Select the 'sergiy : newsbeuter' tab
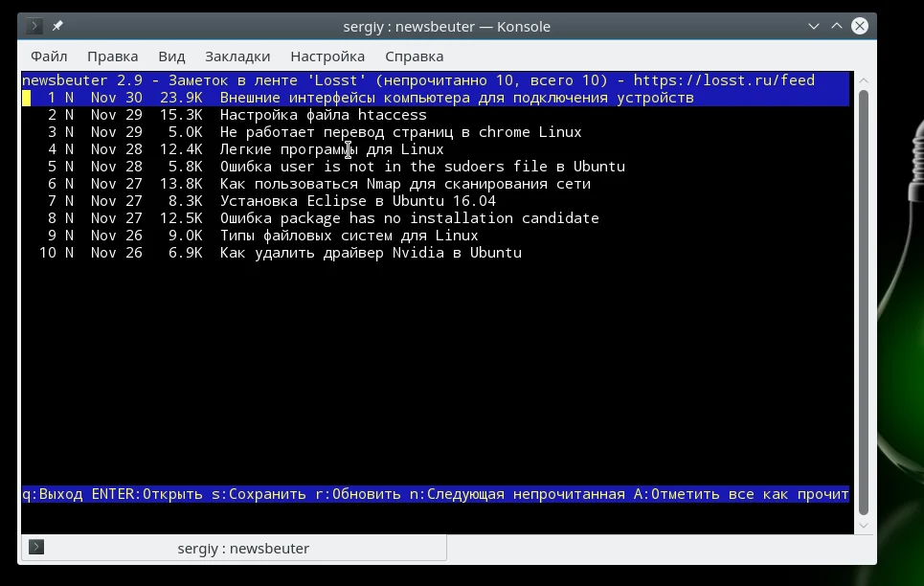Viewport: 924px width, 586px height. click(234, 548)
